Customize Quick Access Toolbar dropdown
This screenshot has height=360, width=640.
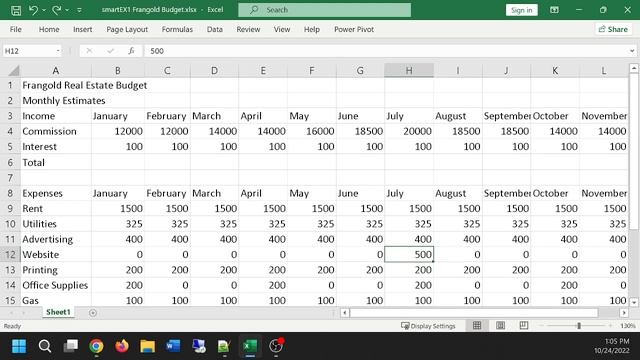pos(79,10)
